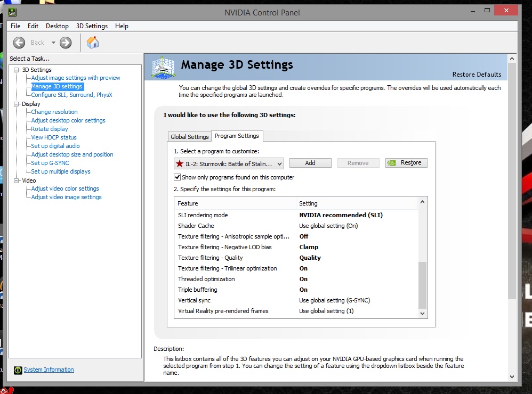Open the Back history dropdown arrow
Screen dimensions: 532x394
coord(53,43)
